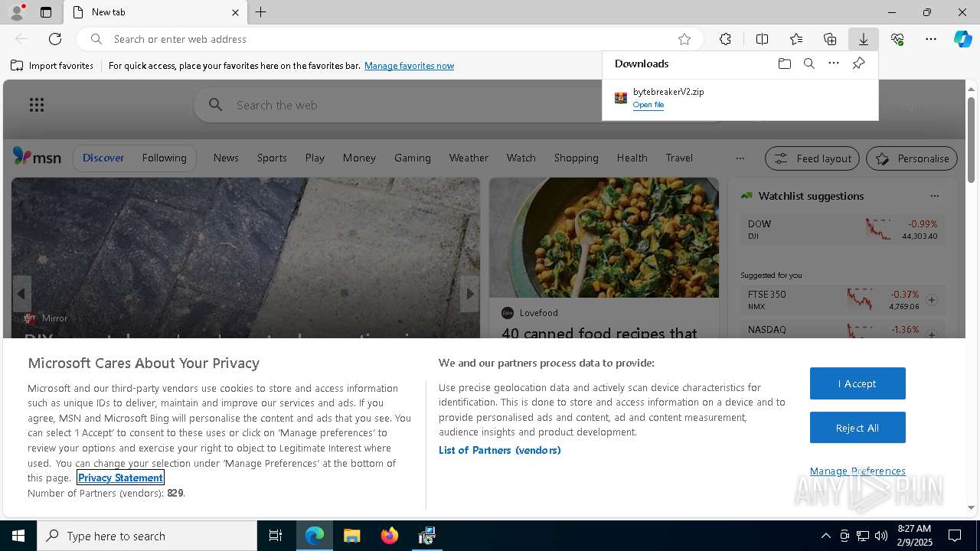
Task: Open the Gaming category
Action: [x=413, y=158]
